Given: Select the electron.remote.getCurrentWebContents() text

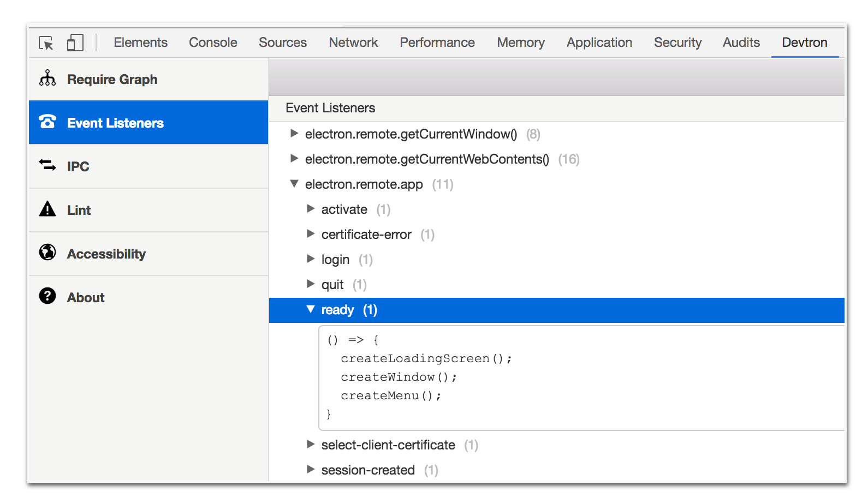Looking at the screenshot, I should 427,159.
